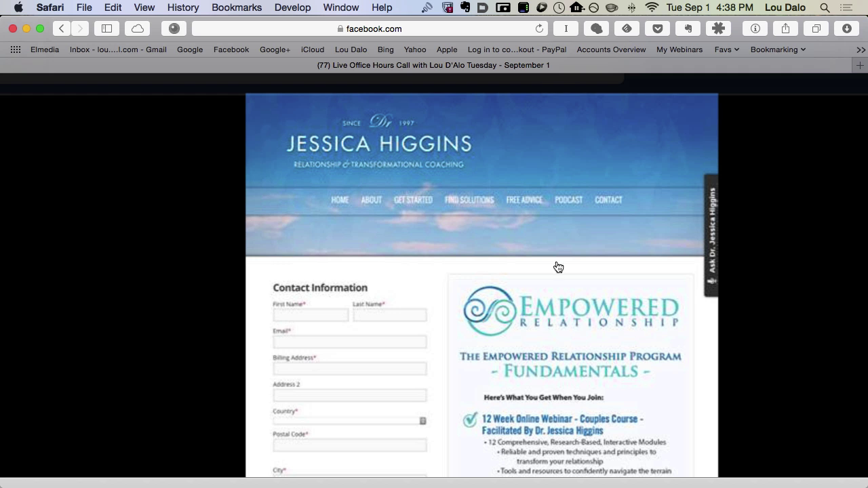This screenshot has height=488, width=868.
Task: Click the Last Name input field
Action: 390,315
